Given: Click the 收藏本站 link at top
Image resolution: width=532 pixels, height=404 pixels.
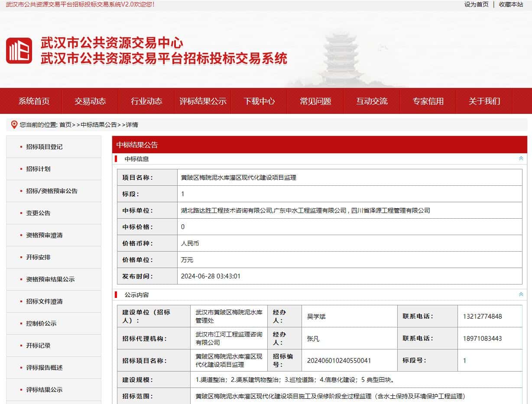Looking at the screenshot, I should (511, 4).
